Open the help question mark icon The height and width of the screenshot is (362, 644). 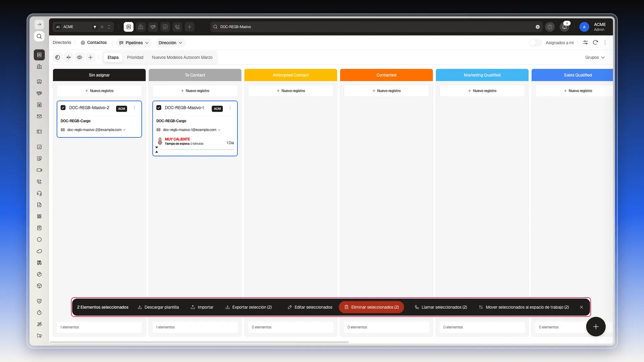(x=550, y=27)
